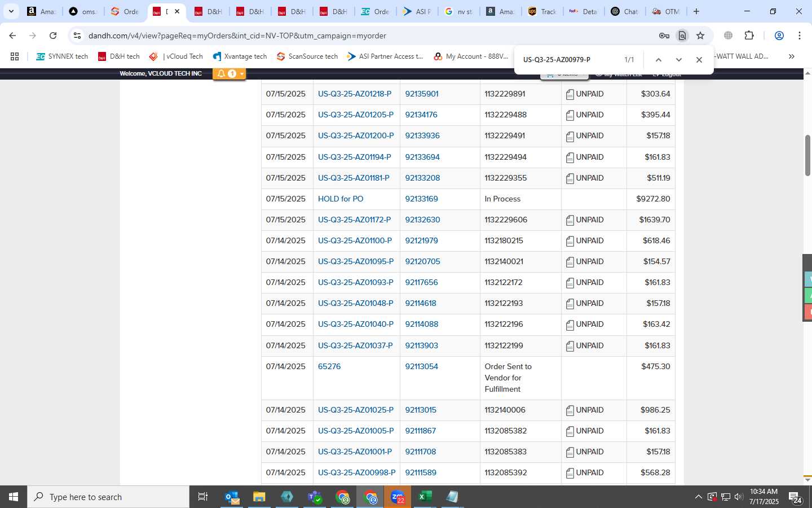Open HOLD for PO order link

[341, 199]
